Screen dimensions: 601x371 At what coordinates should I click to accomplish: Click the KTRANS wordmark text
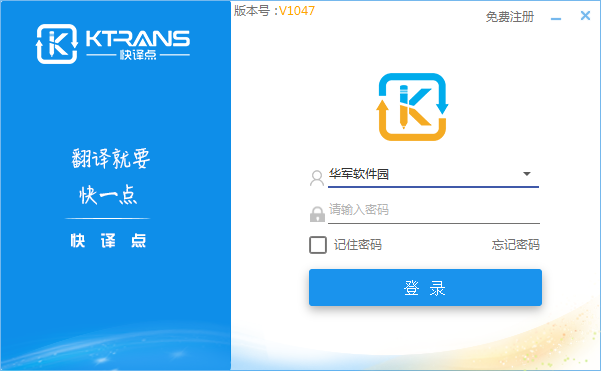(x=138, y=39)
